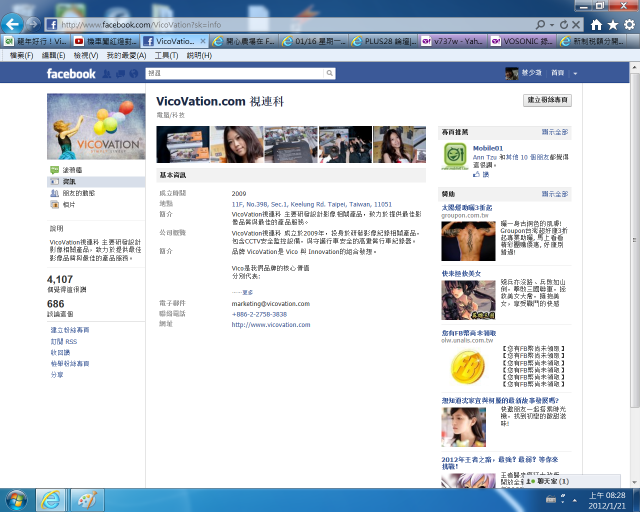
Task: Open Internet Explorer from taskbar
Action: point(51,500)
